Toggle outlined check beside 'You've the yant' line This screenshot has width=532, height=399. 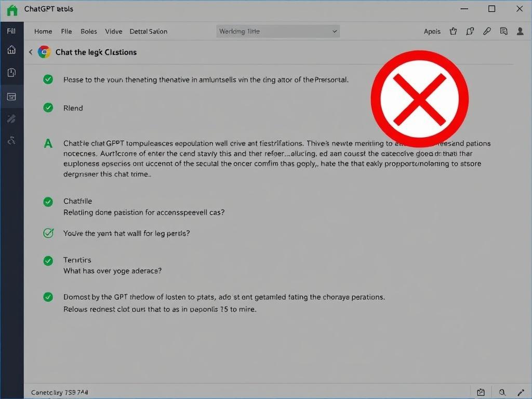click(x=48, y=233)
